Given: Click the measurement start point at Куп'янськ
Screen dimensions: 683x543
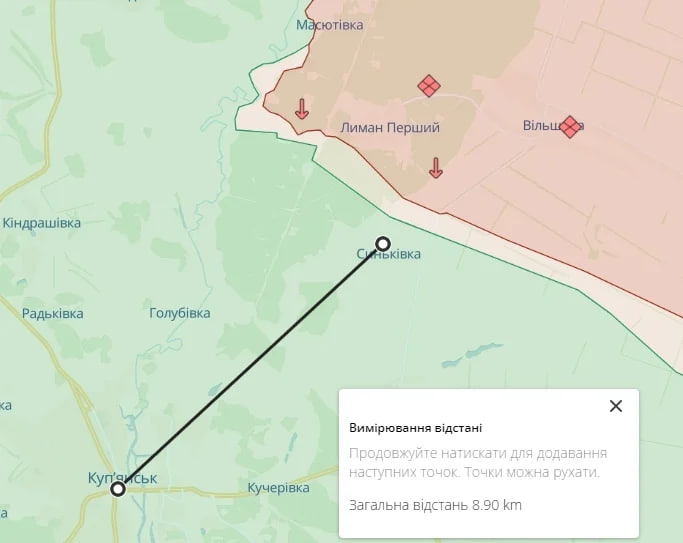Looking at the screenshot, I should point(118,489).
